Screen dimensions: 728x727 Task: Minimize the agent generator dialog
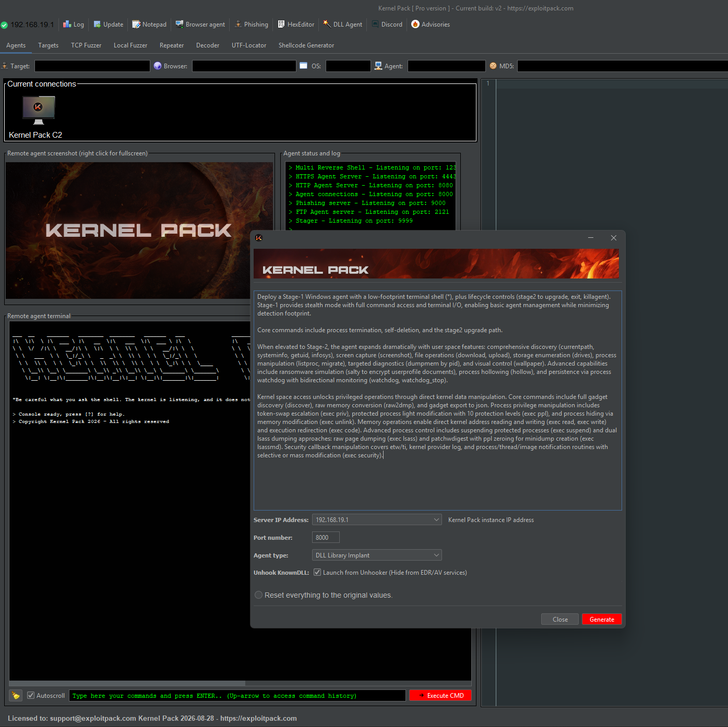coord(591,238)
